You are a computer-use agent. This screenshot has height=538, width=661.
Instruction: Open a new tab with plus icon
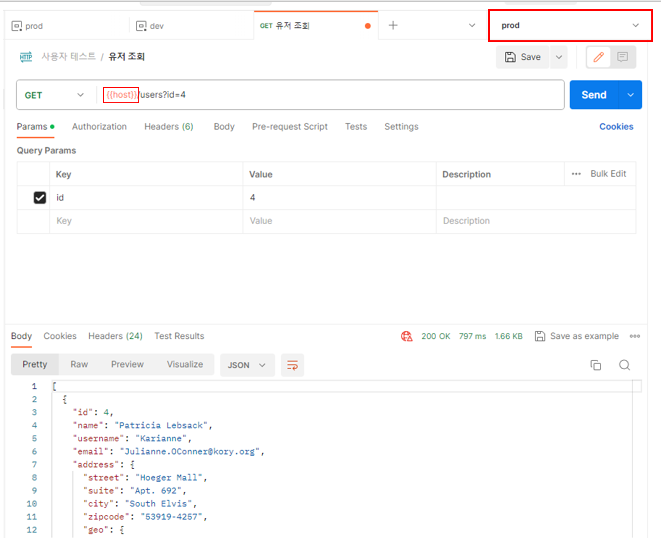(393, 25)
